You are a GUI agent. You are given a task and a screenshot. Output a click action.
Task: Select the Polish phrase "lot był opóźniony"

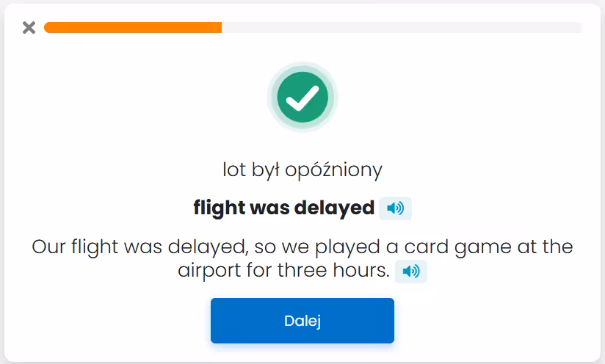[302, 170]
